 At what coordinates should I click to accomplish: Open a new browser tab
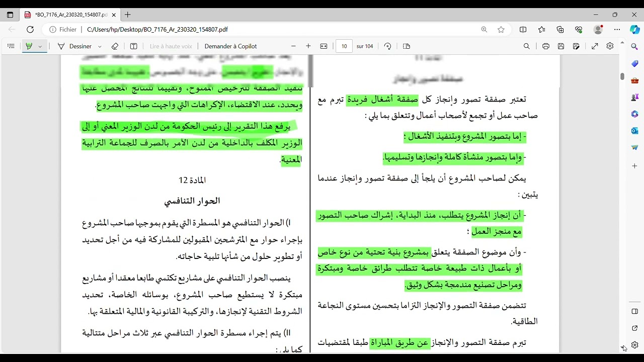coord(128,15)
